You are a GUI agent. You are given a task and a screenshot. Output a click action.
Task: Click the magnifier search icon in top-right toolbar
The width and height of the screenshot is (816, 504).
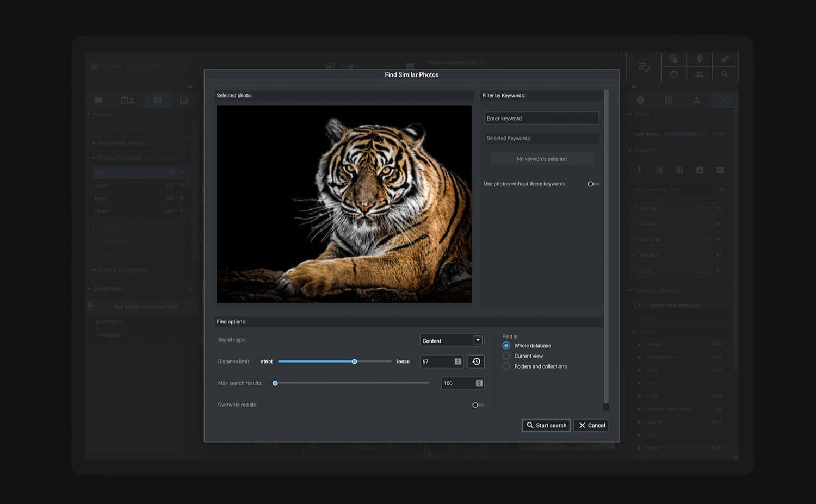click(x=725, y=74)
